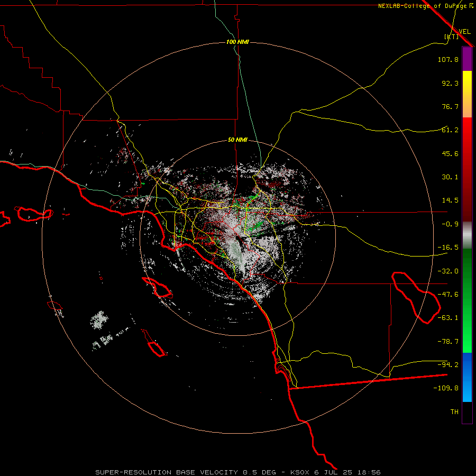Click the -0.9 scale value

[x=450, y=224]
